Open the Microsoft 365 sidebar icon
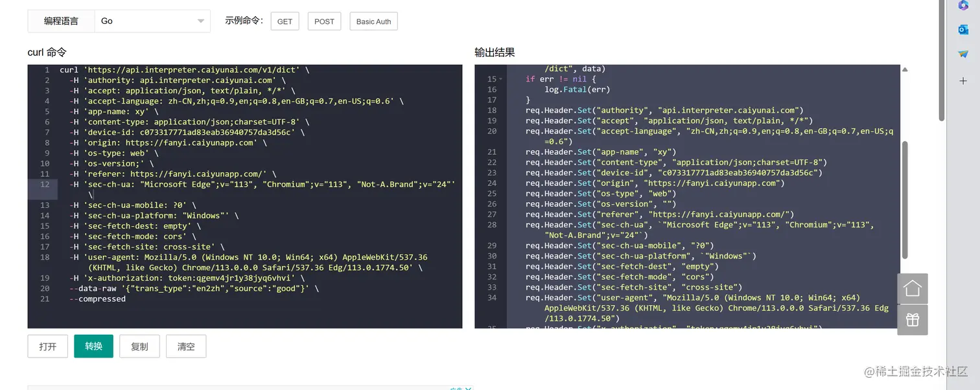This screenshot has height=390, width=980. 963,5
